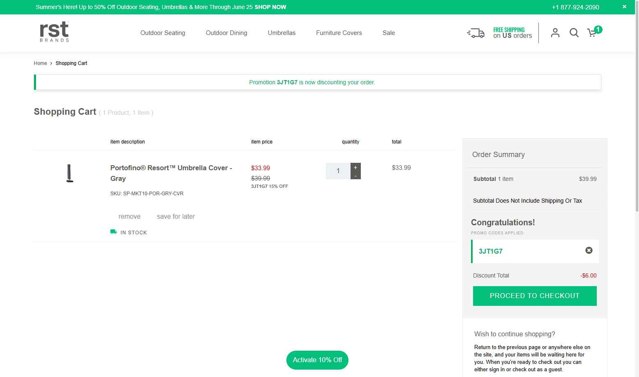Screen dimensions: 639x377
Task: Open the search magnifier icon
Action: 574,33
